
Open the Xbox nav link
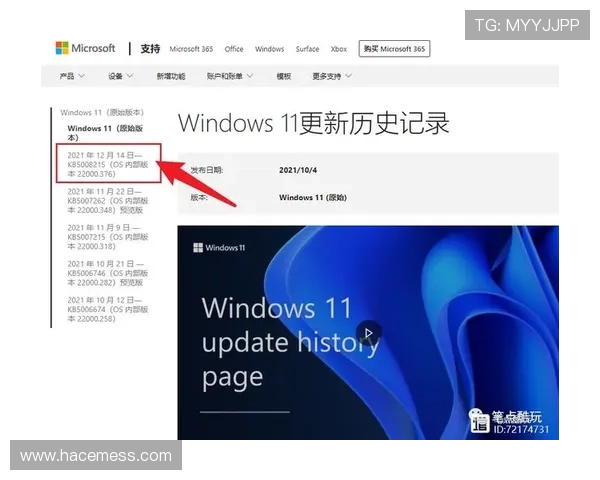339,49
